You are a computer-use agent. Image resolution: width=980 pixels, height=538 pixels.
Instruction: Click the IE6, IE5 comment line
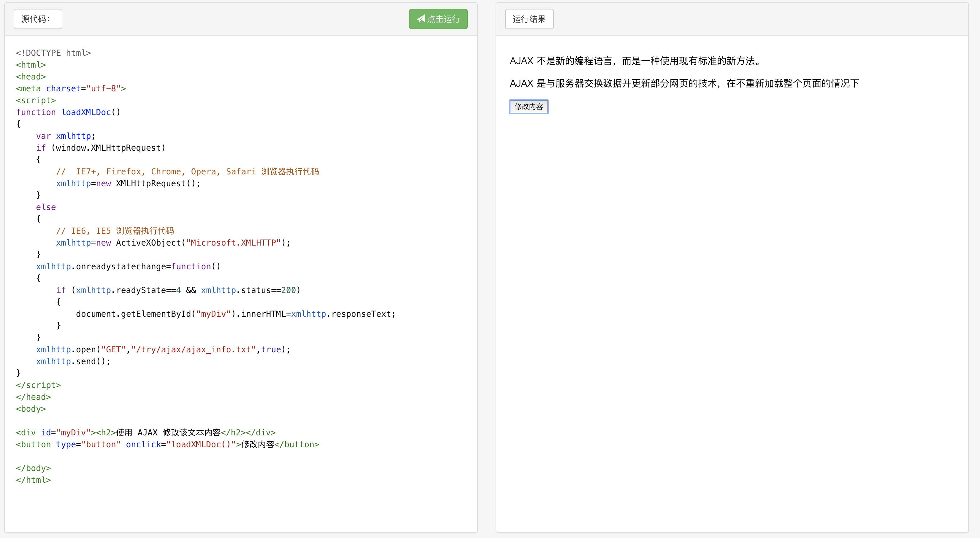tap(115, 231)
